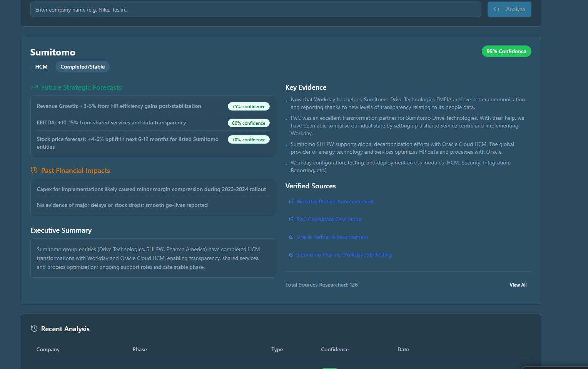
Task: Click the search icon in Analyze button
Action: click(497, 9)
